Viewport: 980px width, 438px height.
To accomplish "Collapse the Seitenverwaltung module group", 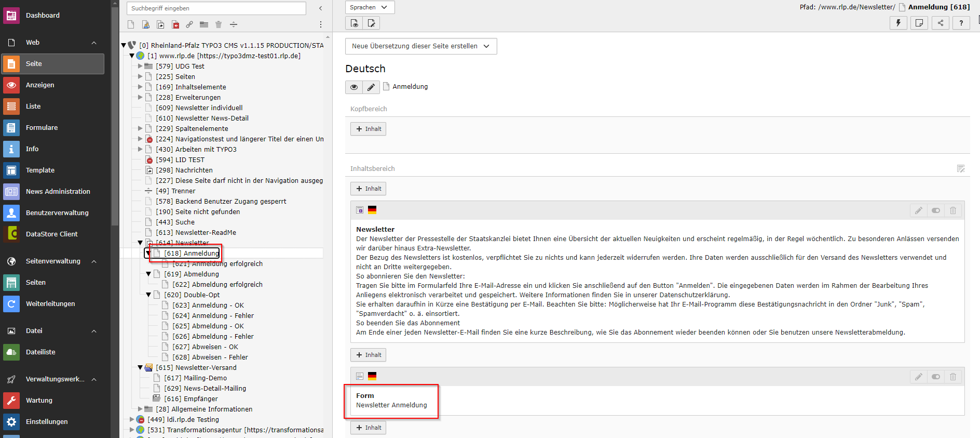I will click(94, 261).
